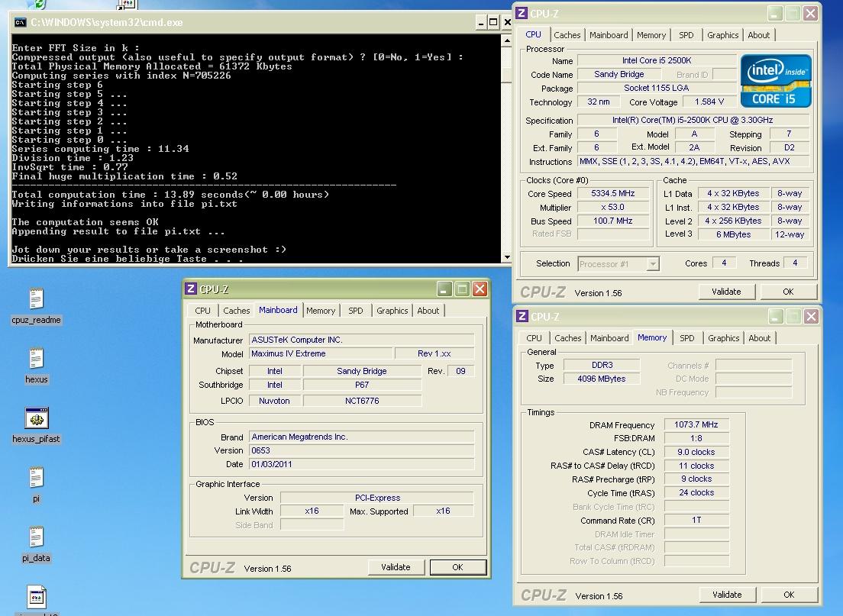Switch to CPU tab in Memory window
Viewport: 843px width, 616px height.
(534, 338)
